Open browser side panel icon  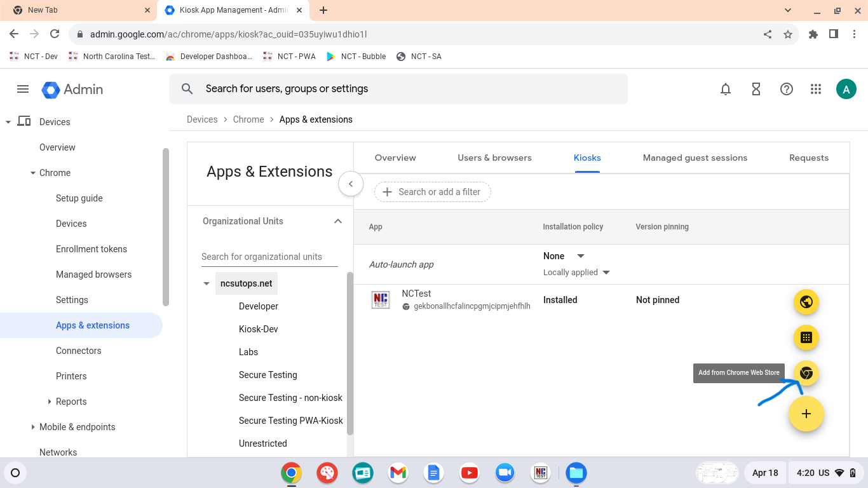click(x=834, y=34)
